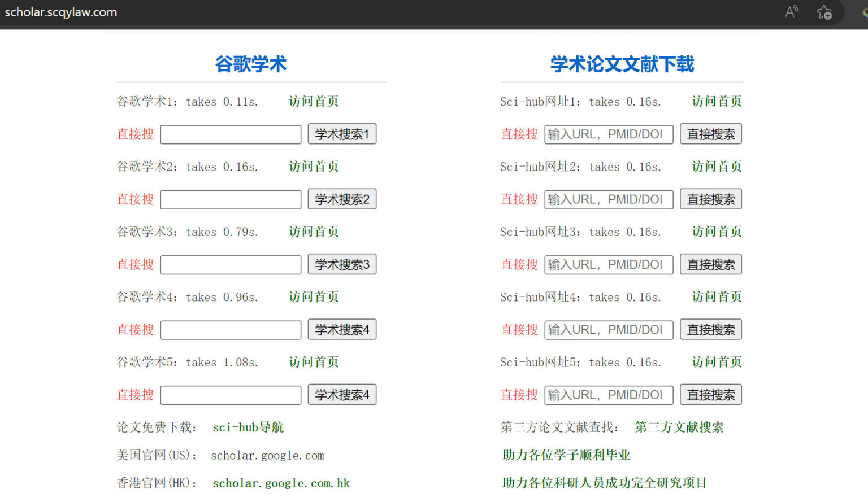
Task: Click the browser address bar showing scholar.scqylaw.com
Action: pos(61,11)
